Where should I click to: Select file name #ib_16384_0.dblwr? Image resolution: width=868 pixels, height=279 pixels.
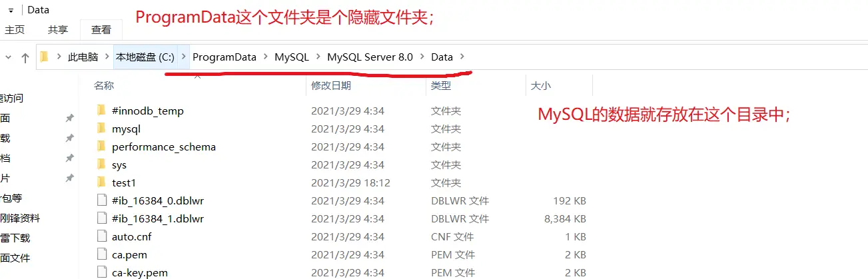tap(158, 200)
